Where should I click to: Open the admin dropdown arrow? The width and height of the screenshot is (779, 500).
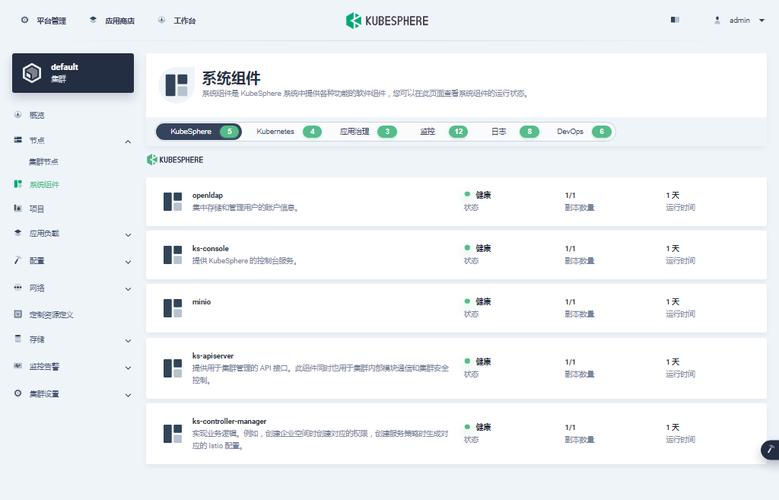pos(762,20)
